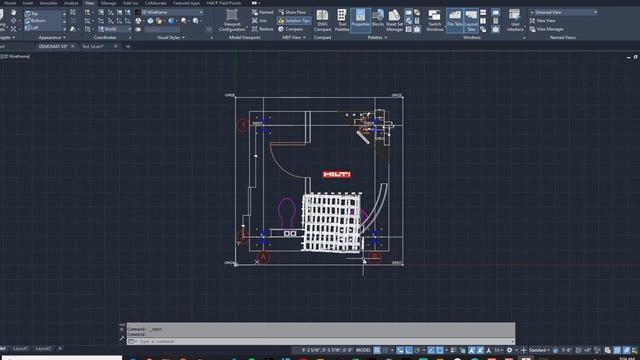This screenshot has height=360, width=640.
Task: Toggle object snap tracking in status bar
Action: pyautogui.click(x=431, y=350)
